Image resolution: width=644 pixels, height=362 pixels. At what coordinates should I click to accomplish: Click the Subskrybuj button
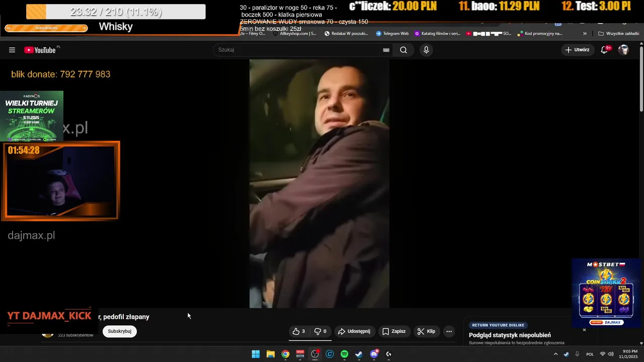click(x=120, y=331)
